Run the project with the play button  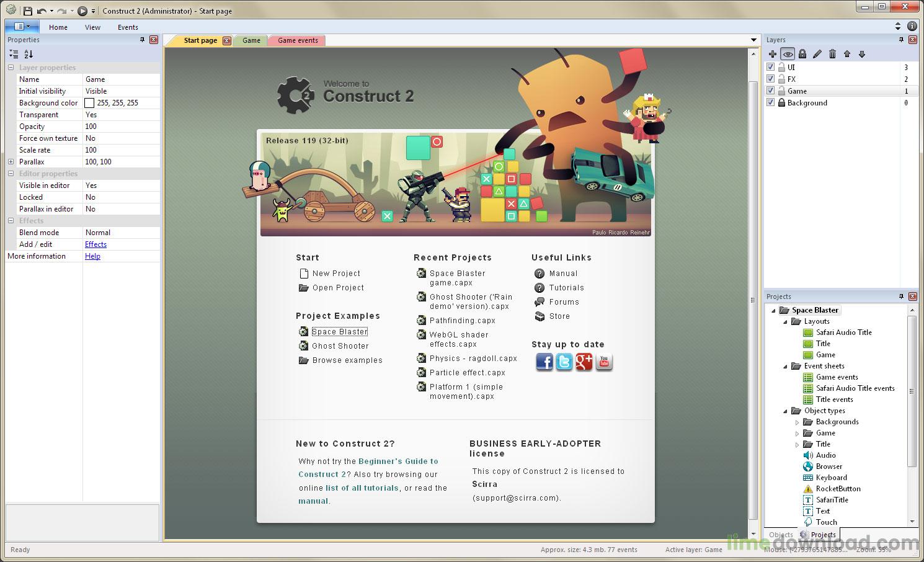point(82,10)
